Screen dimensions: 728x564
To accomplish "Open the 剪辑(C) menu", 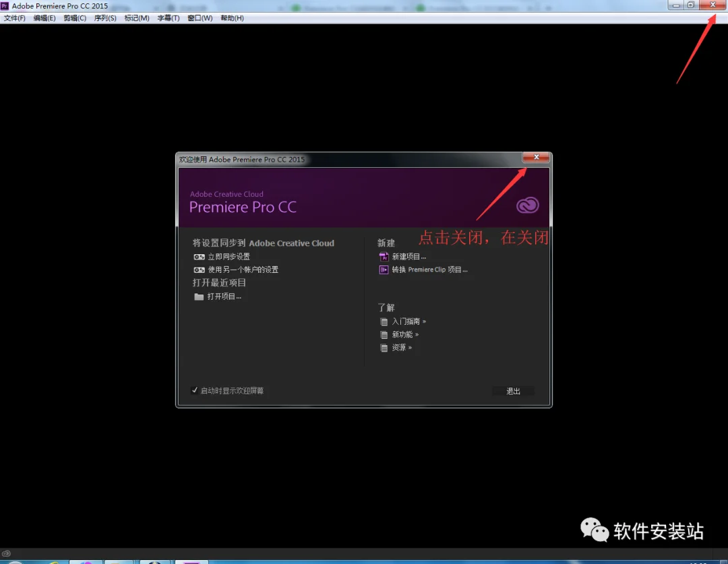I will pyautogui.click(x=75, y=18).
